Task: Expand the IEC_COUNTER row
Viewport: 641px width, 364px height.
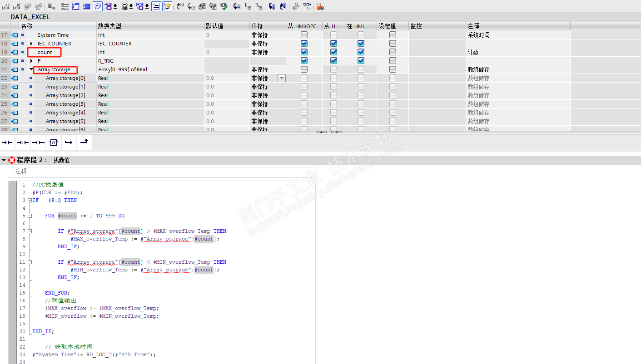Action: [x=31, y=44]
